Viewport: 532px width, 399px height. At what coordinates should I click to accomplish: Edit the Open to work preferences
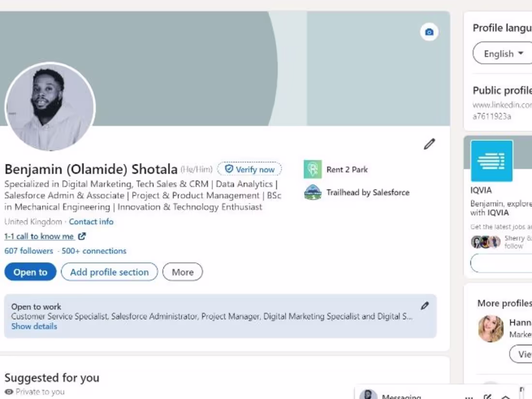(425, 306)
